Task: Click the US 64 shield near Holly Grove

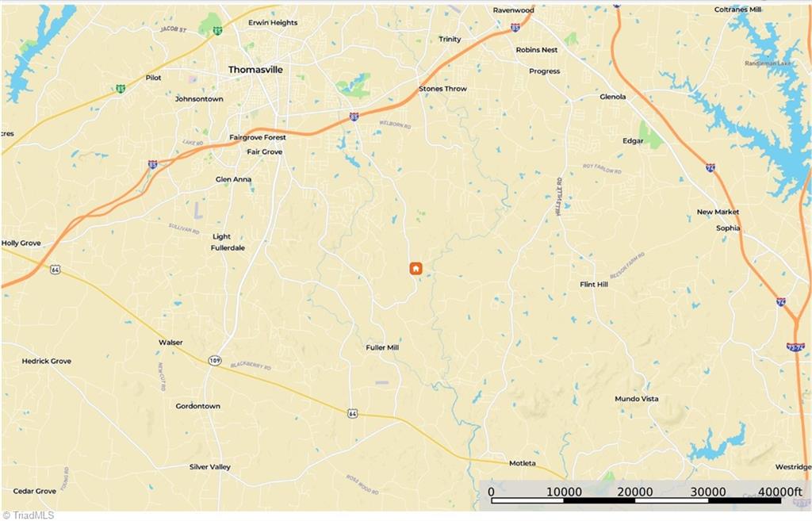Action: coord(56,270)
